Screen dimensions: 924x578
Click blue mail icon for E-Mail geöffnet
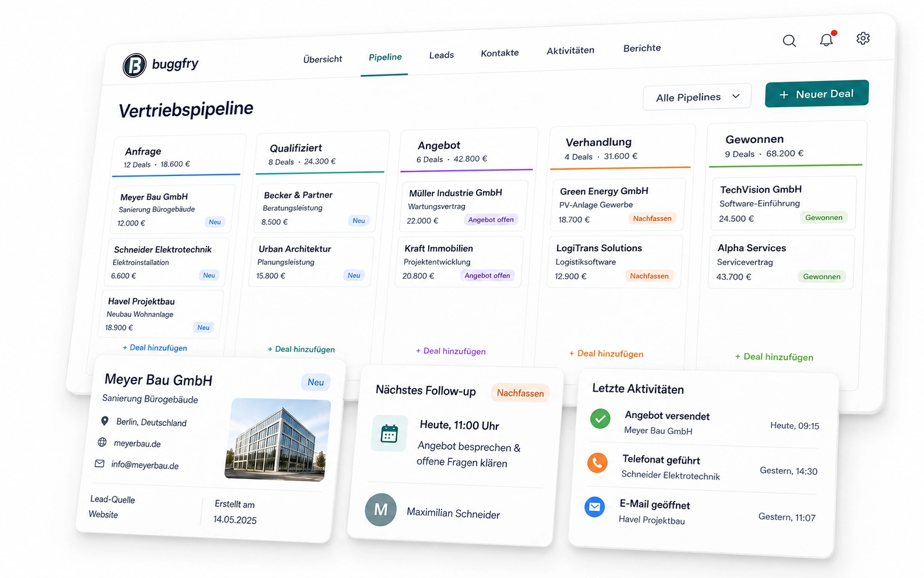coord(594,507)
